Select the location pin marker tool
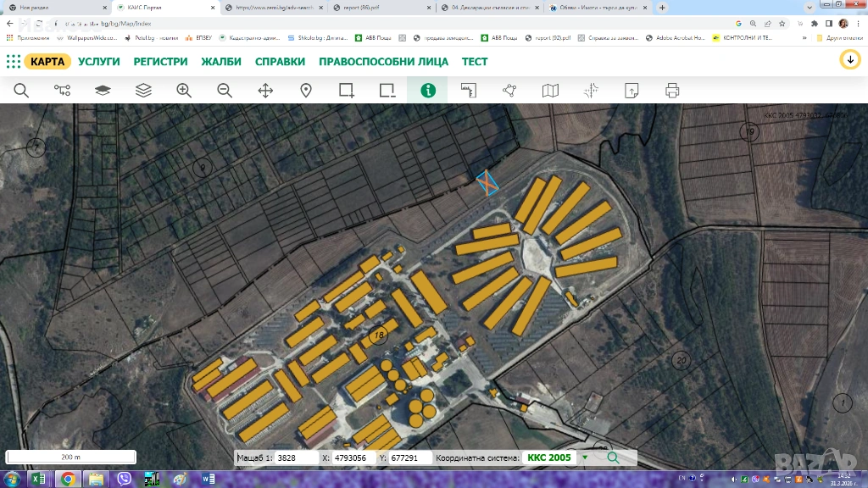The image size is (868, 488). pos(306,90)
